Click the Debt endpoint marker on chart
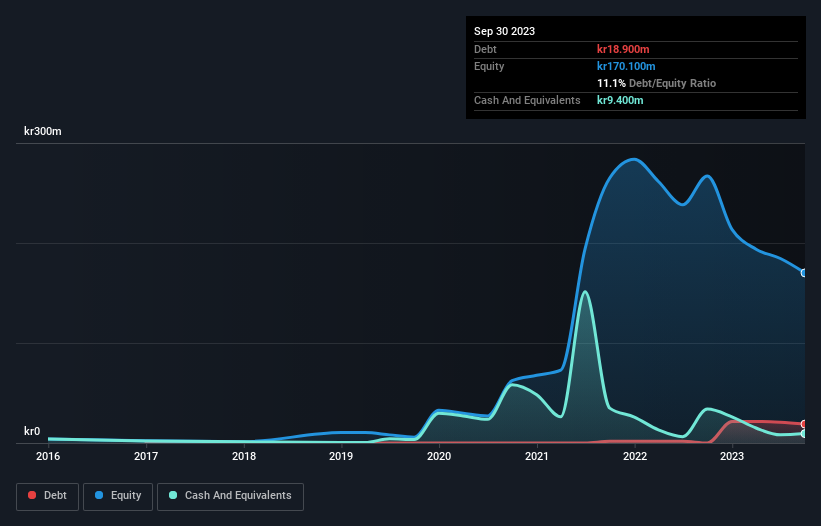 coord(804,424)
